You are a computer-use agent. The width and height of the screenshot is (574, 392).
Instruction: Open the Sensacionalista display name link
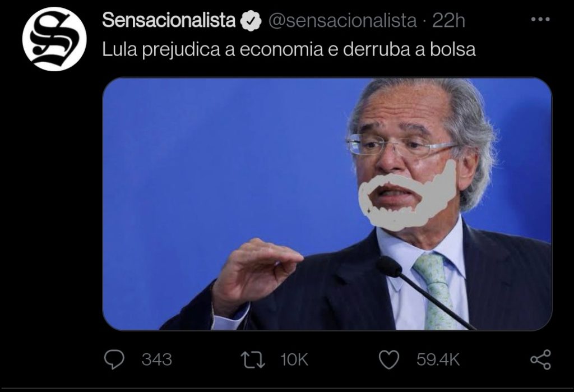pyautogui.click(x=169, y=20)
